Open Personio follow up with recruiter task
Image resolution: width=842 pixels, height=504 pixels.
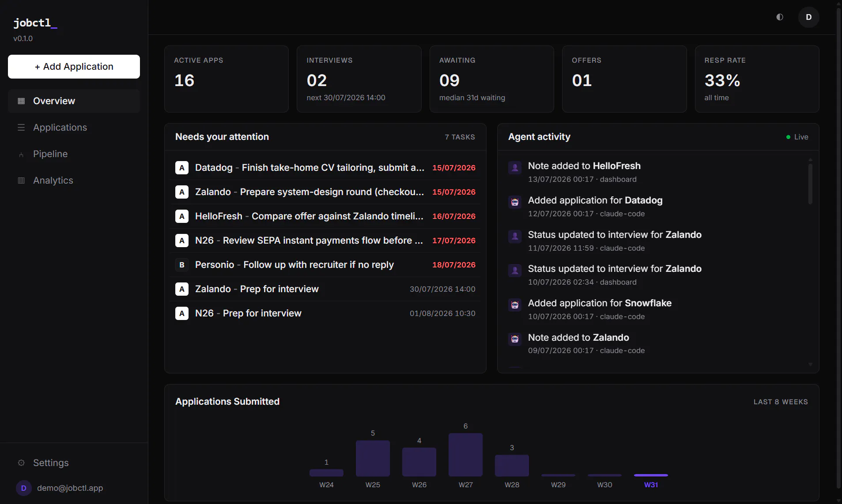click(325, 265)
